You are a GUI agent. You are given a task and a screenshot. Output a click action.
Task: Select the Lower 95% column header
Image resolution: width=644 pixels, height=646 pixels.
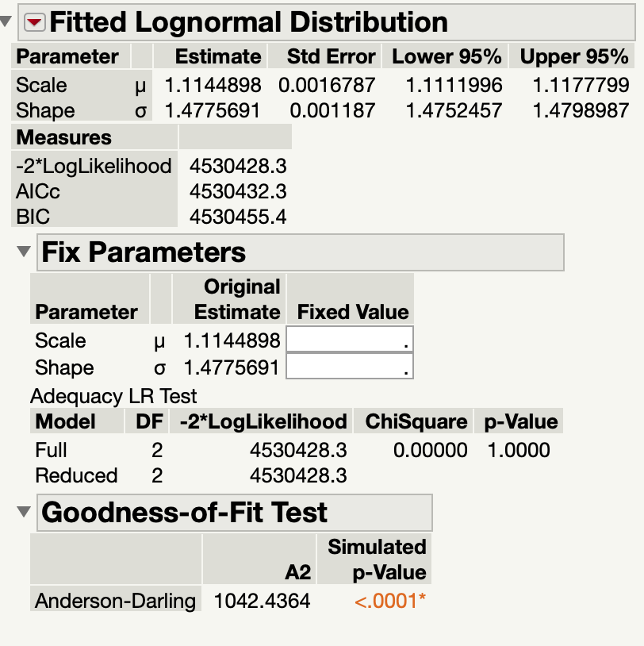(445, 56)
